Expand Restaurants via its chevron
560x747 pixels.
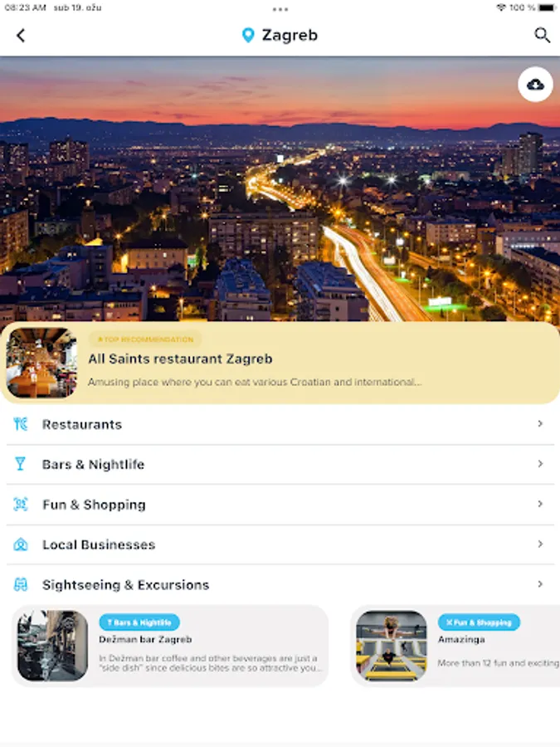540,423
